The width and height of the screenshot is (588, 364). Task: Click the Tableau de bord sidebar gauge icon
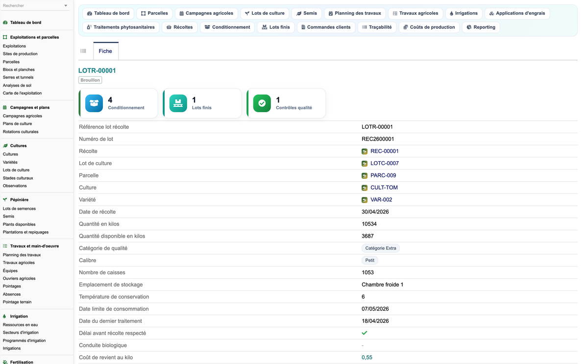5,23
